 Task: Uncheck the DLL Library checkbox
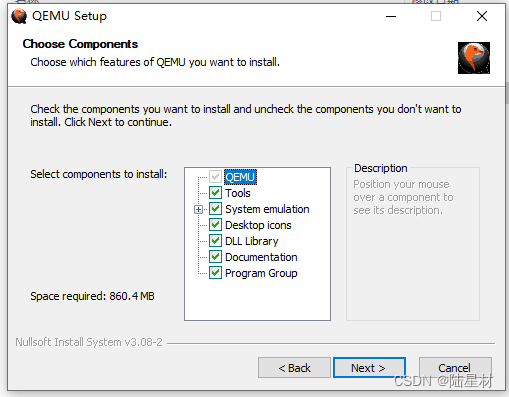tap(215, 241)
